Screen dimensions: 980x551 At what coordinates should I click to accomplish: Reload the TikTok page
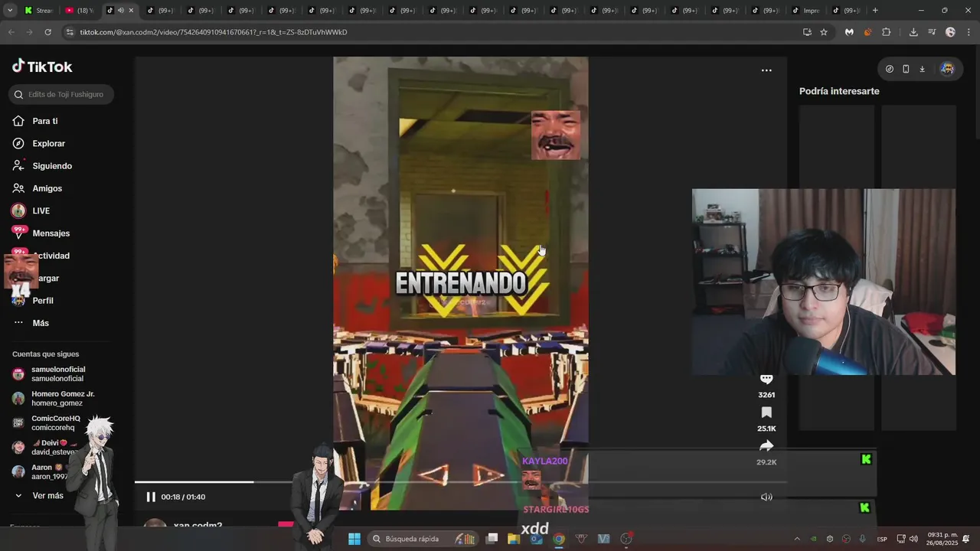tap(47, 32)
